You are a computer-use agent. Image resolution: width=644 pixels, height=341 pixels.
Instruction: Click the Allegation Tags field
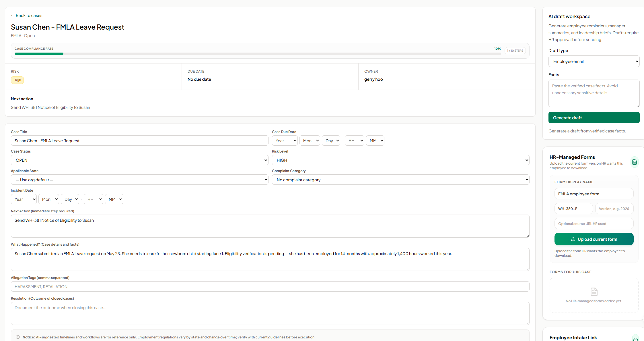270,286
